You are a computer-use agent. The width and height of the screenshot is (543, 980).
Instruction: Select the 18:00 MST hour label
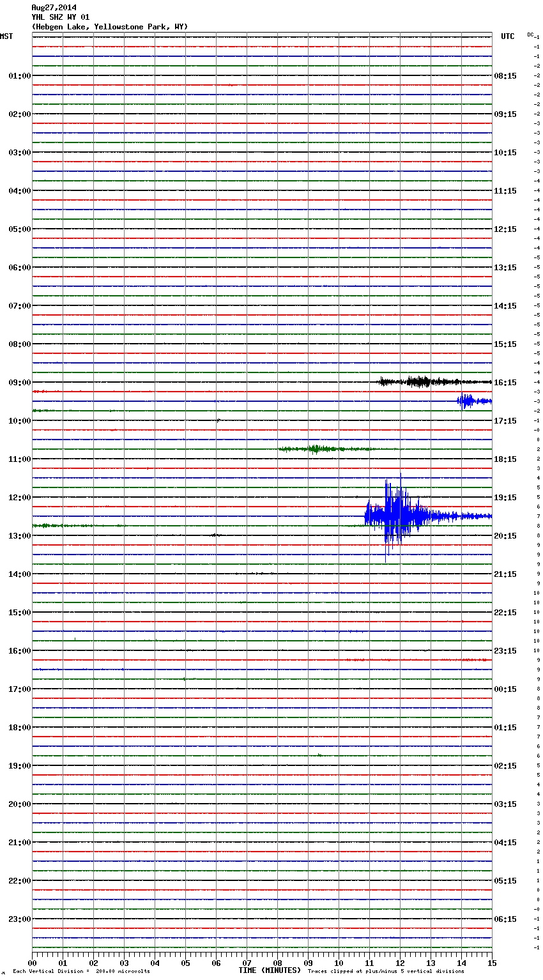point(20,728)
